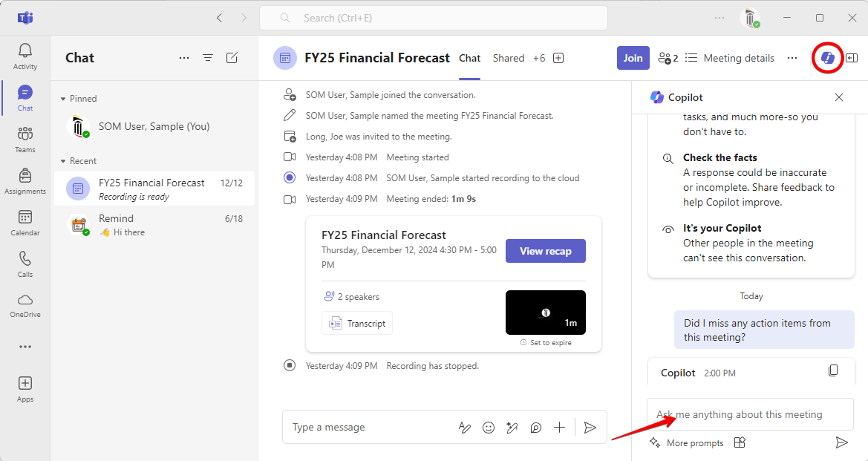Click the View recap button
868x461 pixels.
[x=545, y=251]
